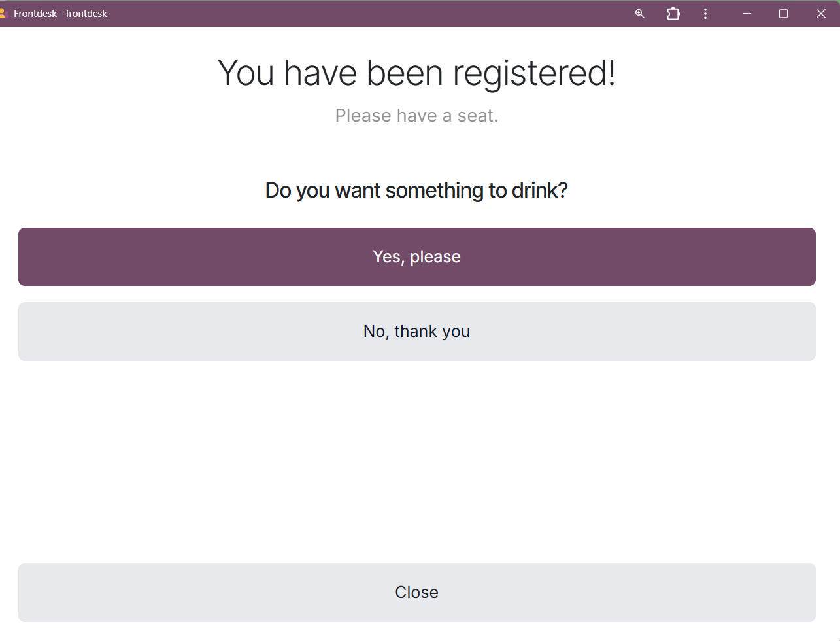This screenshot has height=641, width=840.
Task: Open the three-dot app menu
Action: coord(705,14)
